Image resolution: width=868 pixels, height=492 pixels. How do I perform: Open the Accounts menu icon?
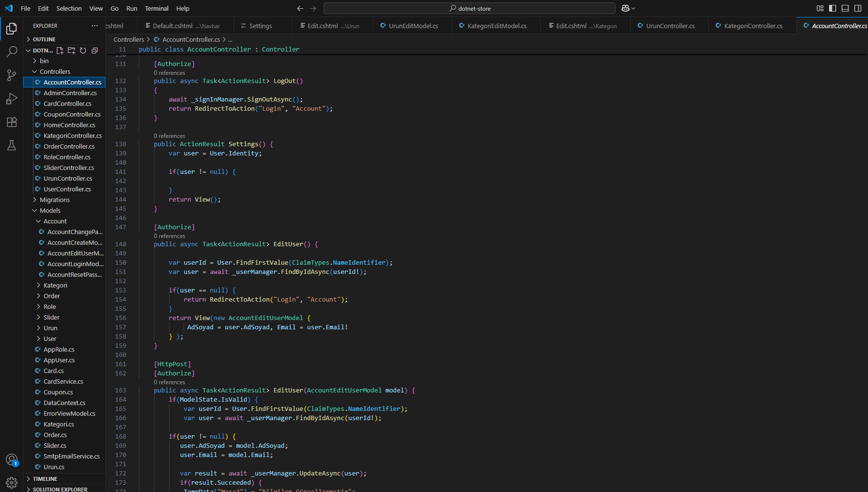pyautogui.click(x=12, y=459)
